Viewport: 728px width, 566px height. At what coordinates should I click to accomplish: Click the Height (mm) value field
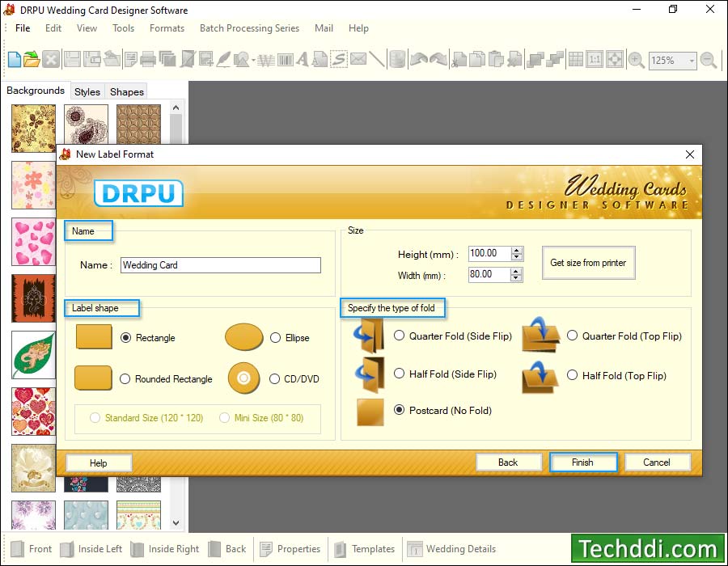490,253
